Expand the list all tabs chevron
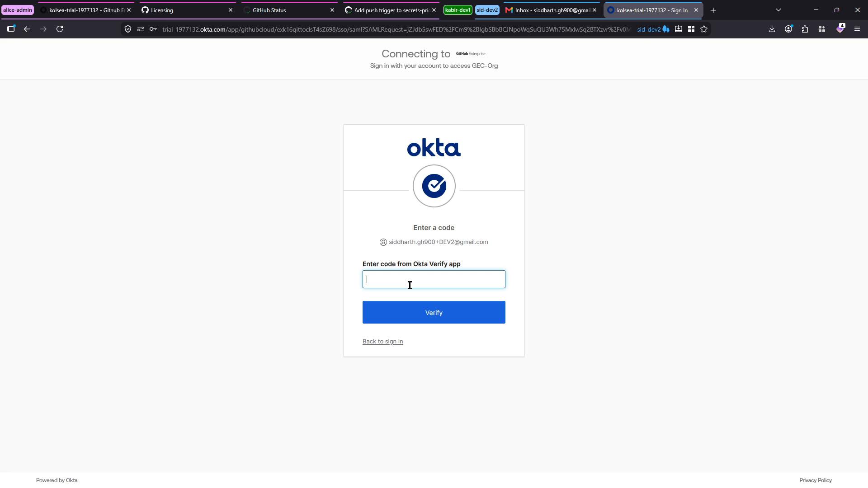The width and height of the screenshot is (868, 488). click(778, 10)
